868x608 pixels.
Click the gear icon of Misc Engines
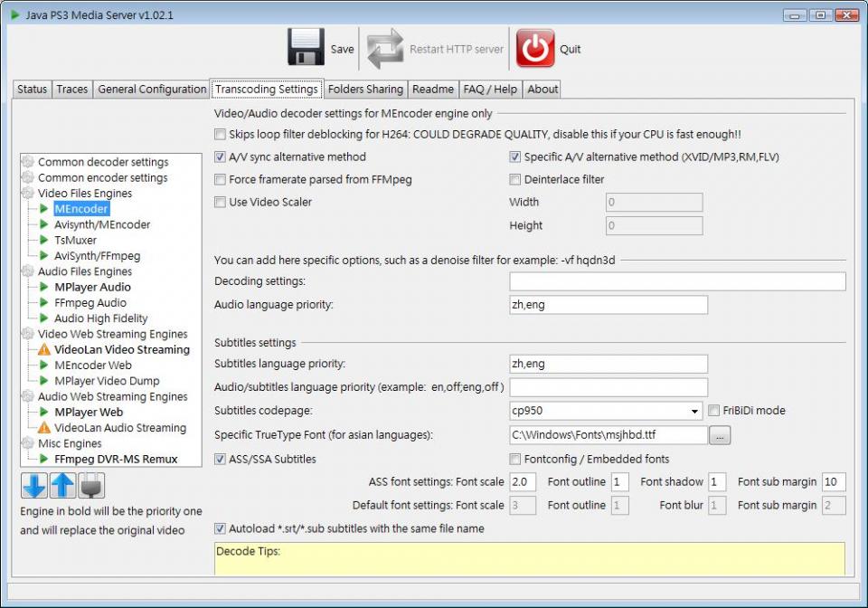(28, 443)
